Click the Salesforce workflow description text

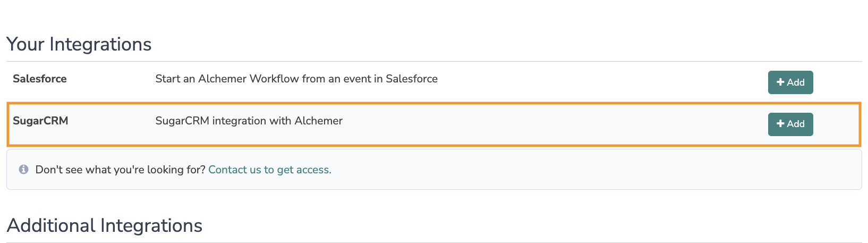[x=296, y=79]
